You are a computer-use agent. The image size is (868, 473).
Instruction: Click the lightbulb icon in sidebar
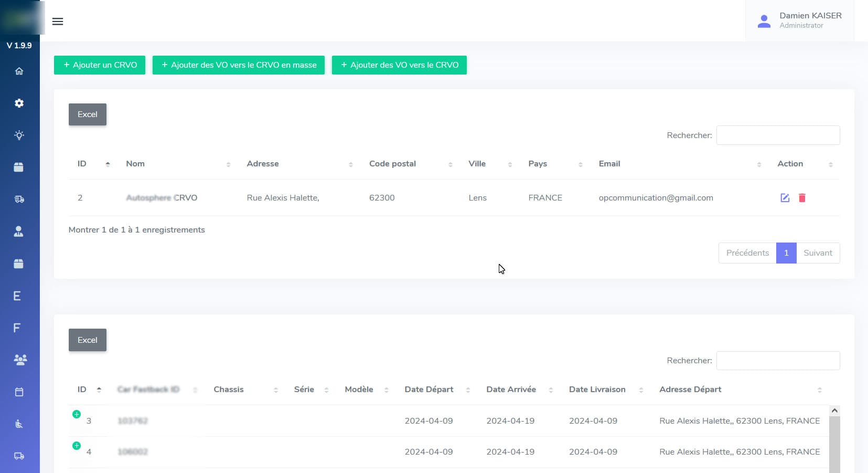click(19, 135)
